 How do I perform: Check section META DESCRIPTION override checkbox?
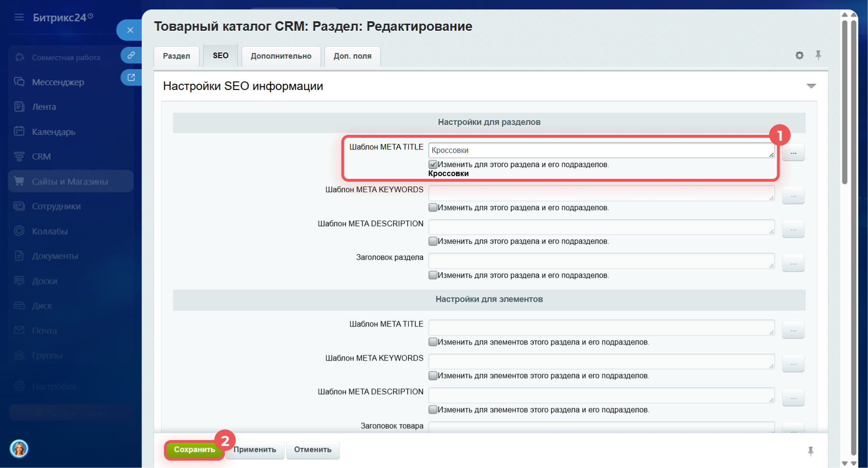pyautogui.click(x=433, y=241)
